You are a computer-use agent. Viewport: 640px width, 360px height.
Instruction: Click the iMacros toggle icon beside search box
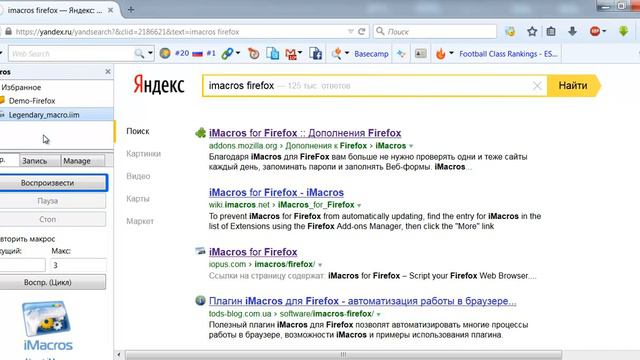point(510,31)
